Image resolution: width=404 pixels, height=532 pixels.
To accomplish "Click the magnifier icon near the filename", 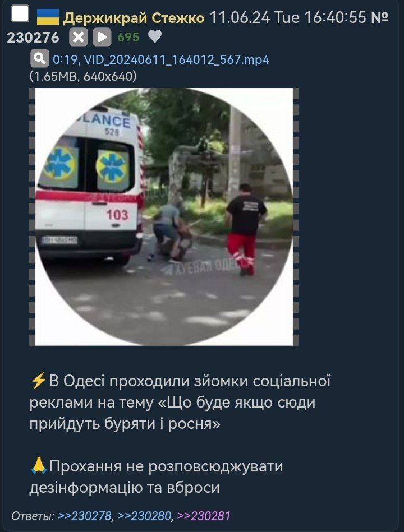I will (40, 59).
